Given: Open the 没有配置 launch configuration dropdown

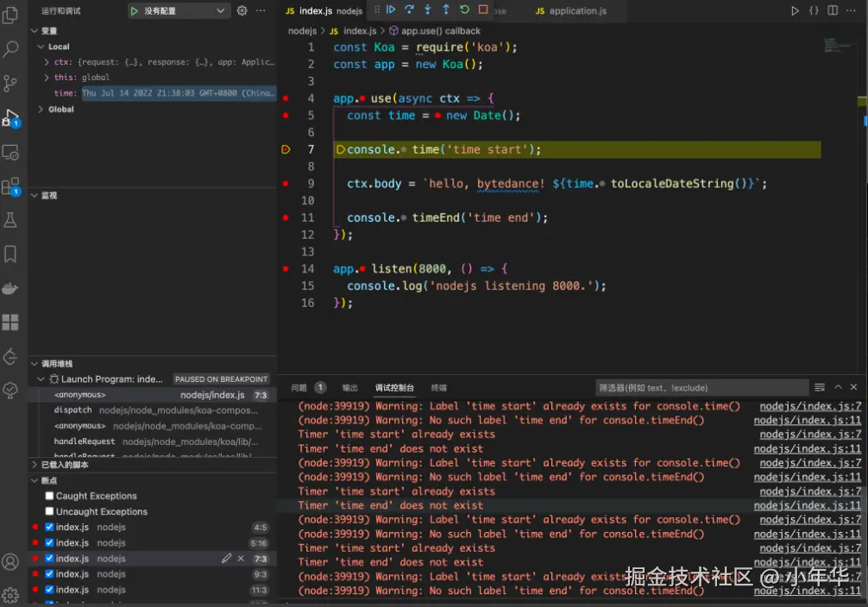Looking at the screenshot, I should (x=179, y=10).
